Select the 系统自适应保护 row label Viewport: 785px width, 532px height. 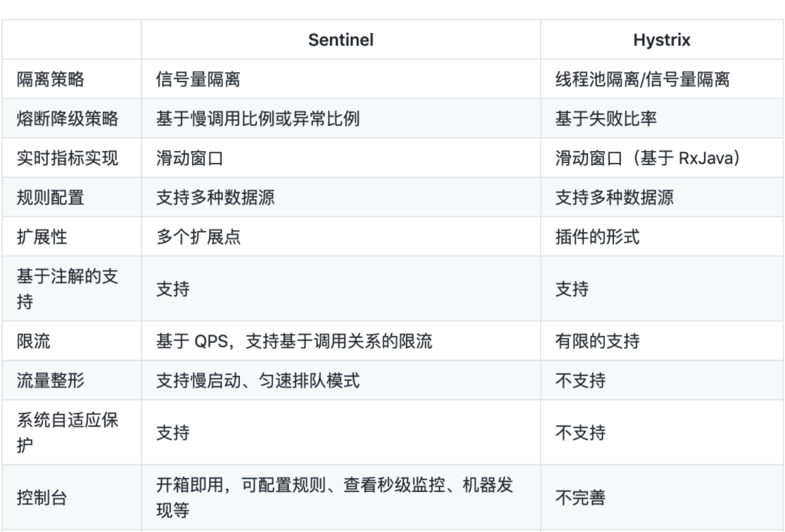tap(68, 432)
